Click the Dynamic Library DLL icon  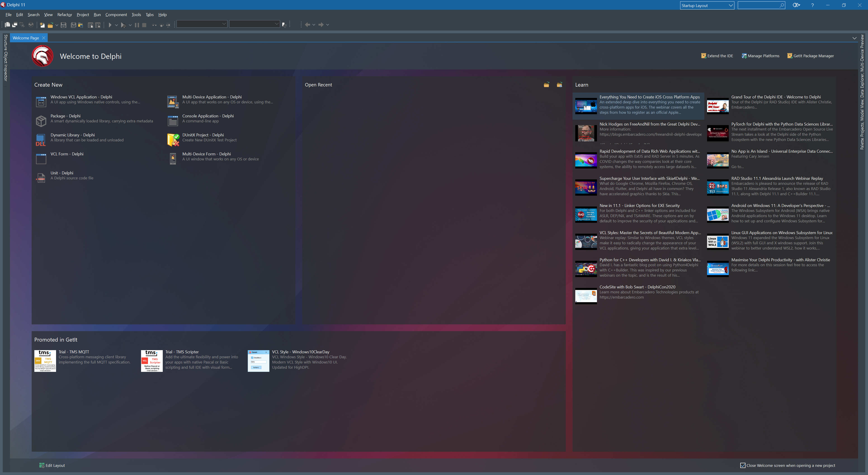[x=41, y=140]
